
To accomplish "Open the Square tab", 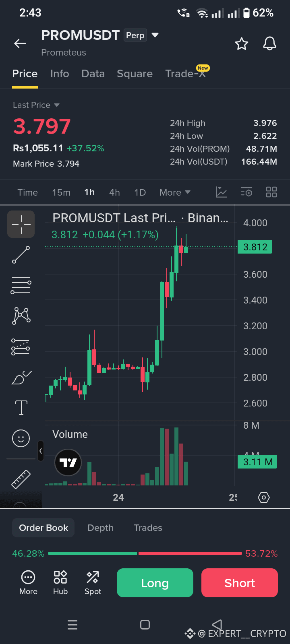I will point(135,74).
